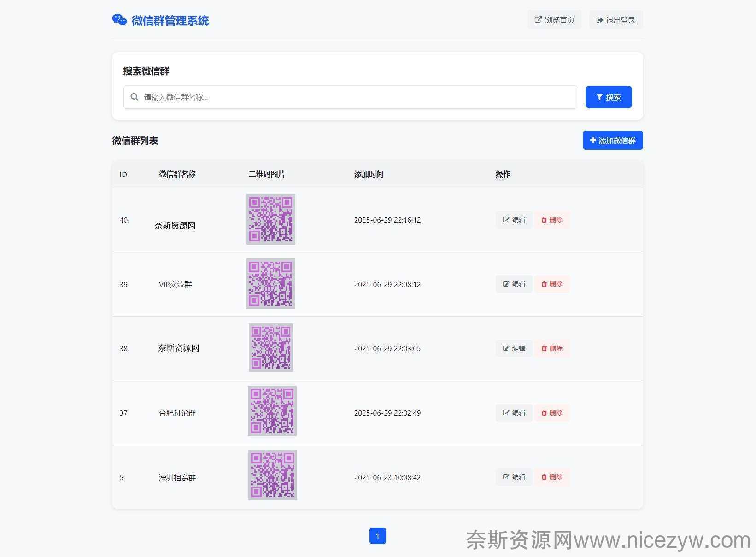This screenshot has width=756, height=557.
Task: Click the 微信群名称 column header
Action: [177, 174]
